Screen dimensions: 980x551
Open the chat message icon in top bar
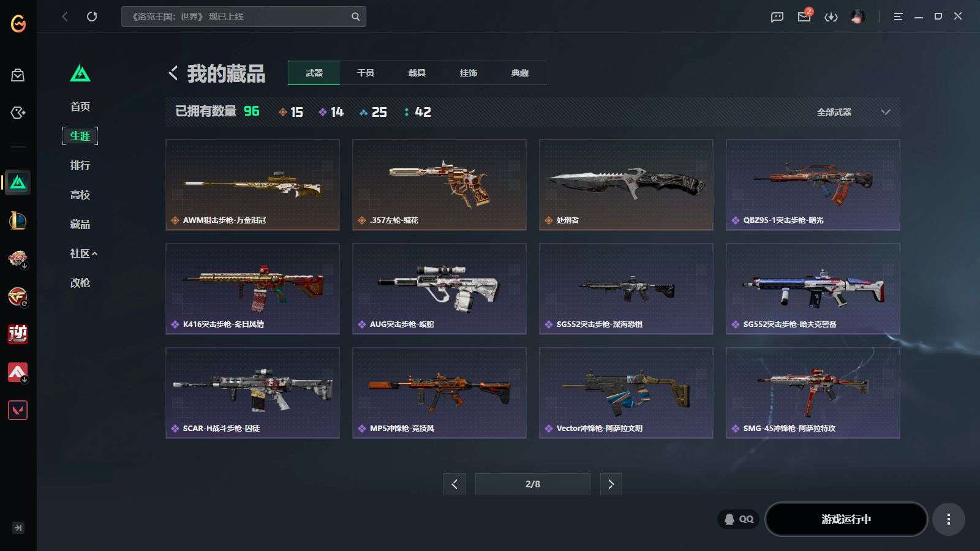point(777,17)
